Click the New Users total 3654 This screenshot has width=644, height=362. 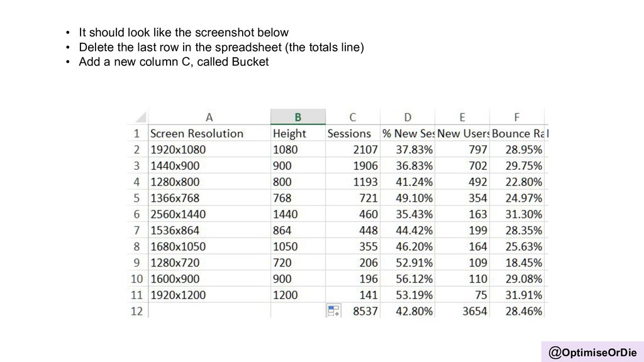pyautogui.click(x=462, y=311)
